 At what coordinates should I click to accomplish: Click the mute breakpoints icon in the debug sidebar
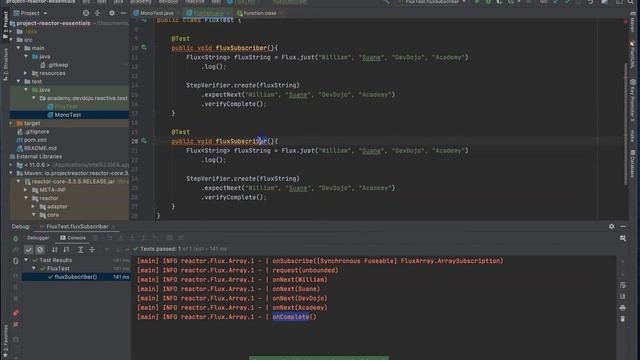16,324
